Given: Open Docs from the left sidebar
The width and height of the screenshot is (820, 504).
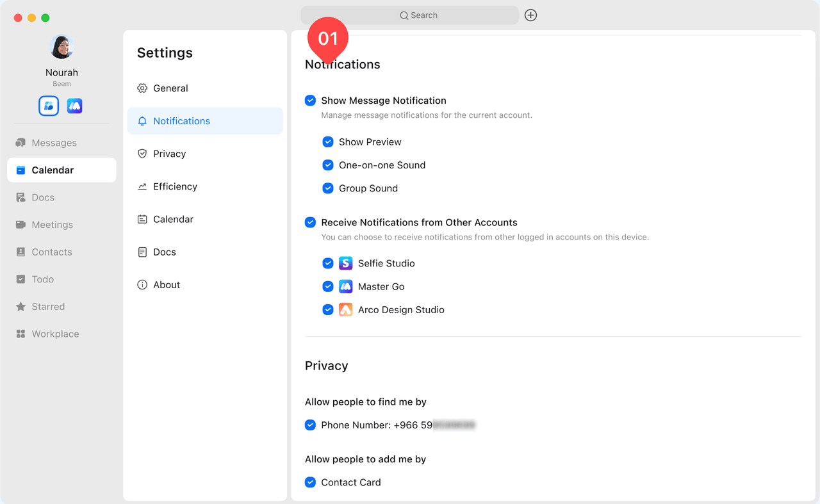Looking at the screenshot, I should click(43, 197).
